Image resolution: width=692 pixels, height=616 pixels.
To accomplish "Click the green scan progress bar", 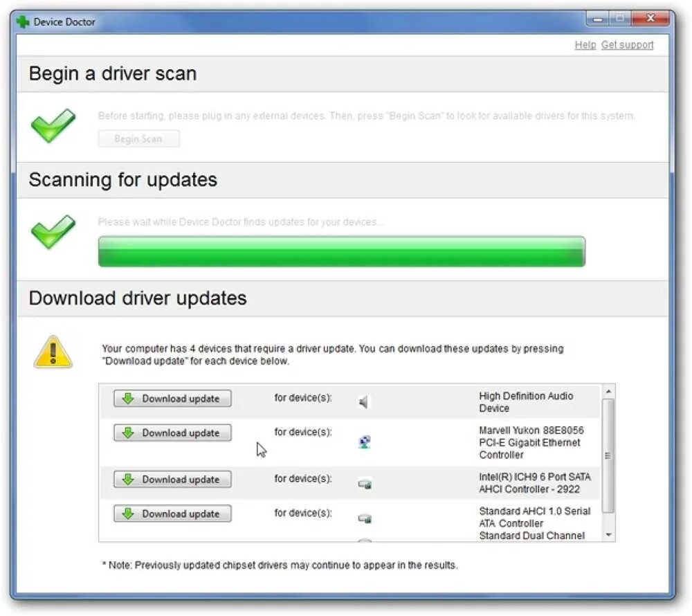I will coord(342,251).
